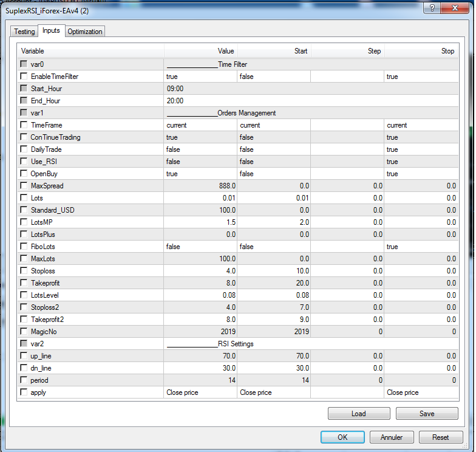Image resolution: width=476 pixels, height=452 pixels.
Task: Enable the EnableTimeFilter checkbox
Action: coord(24,77)
